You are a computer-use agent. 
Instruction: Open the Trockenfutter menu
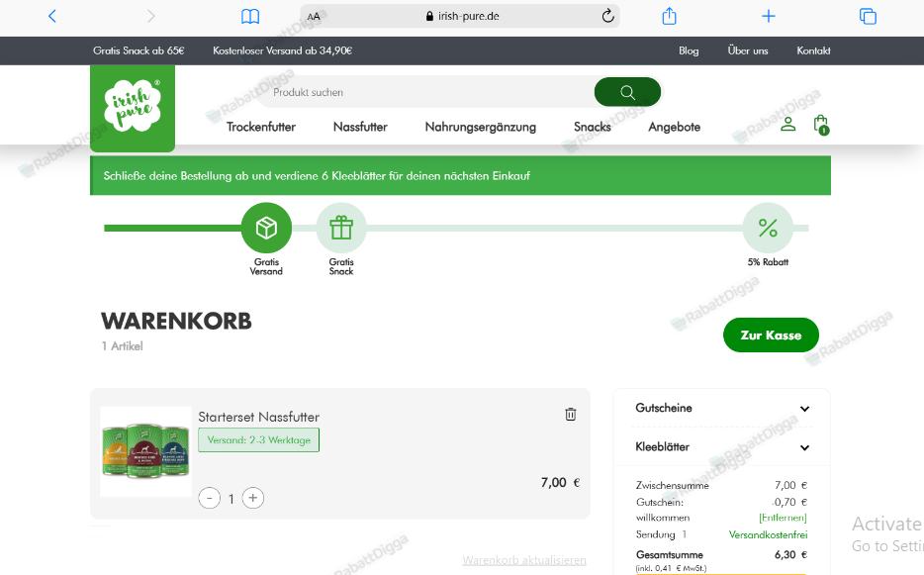pos(261,127)
